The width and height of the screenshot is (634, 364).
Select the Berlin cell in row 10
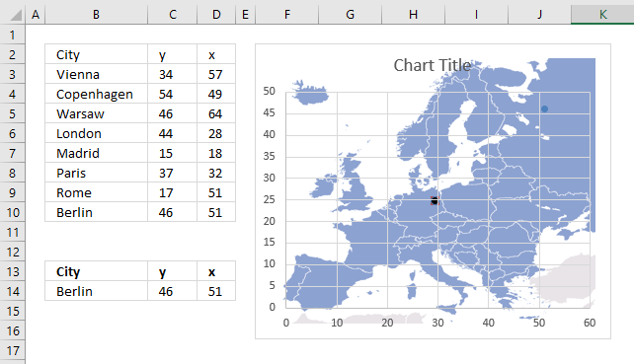96,212
